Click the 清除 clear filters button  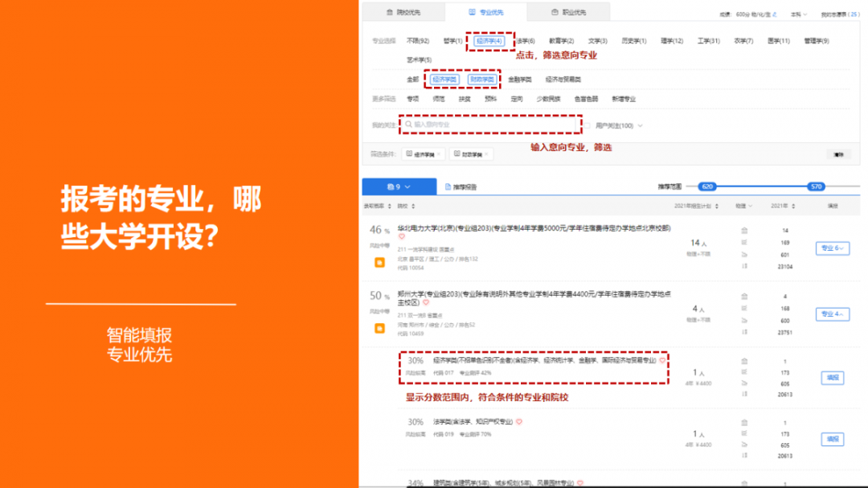coord(838,154)
